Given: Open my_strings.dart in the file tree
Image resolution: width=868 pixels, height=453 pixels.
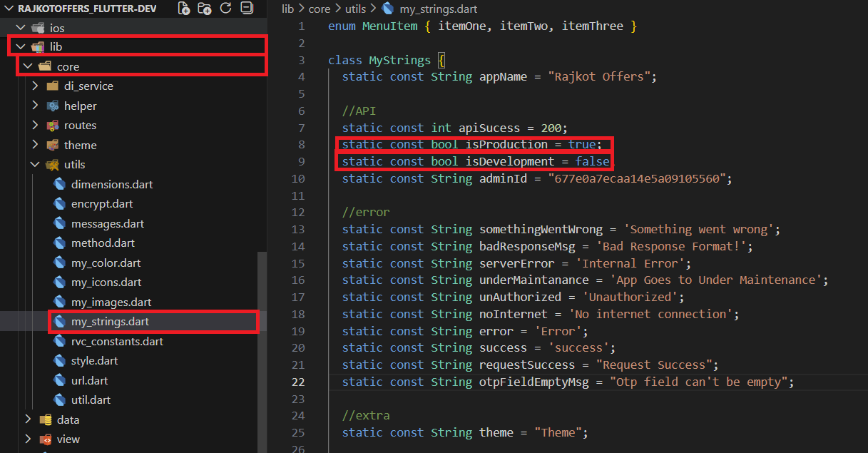Looking at the screenshot, I should [110, 322].
